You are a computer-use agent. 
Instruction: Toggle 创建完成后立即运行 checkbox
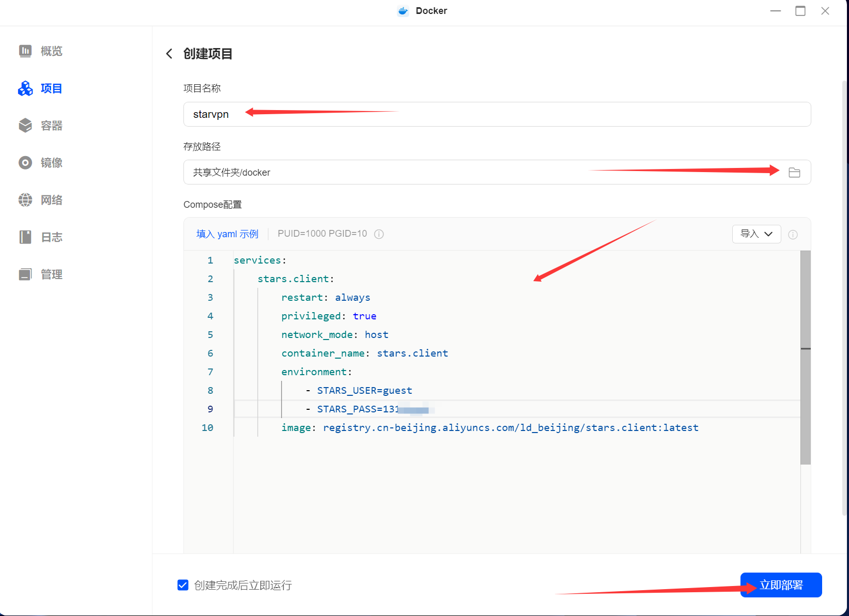pos(183,585)
